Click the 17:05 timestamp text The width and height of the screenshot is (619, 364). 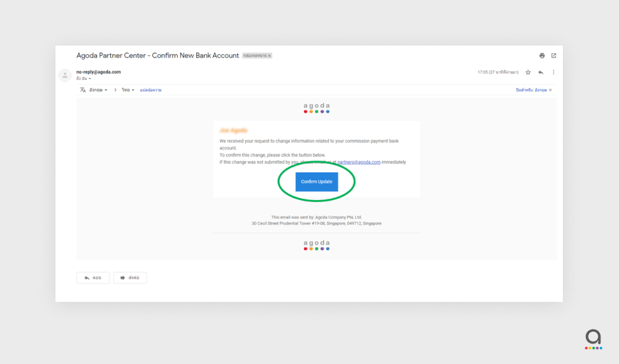coord(498,72)
